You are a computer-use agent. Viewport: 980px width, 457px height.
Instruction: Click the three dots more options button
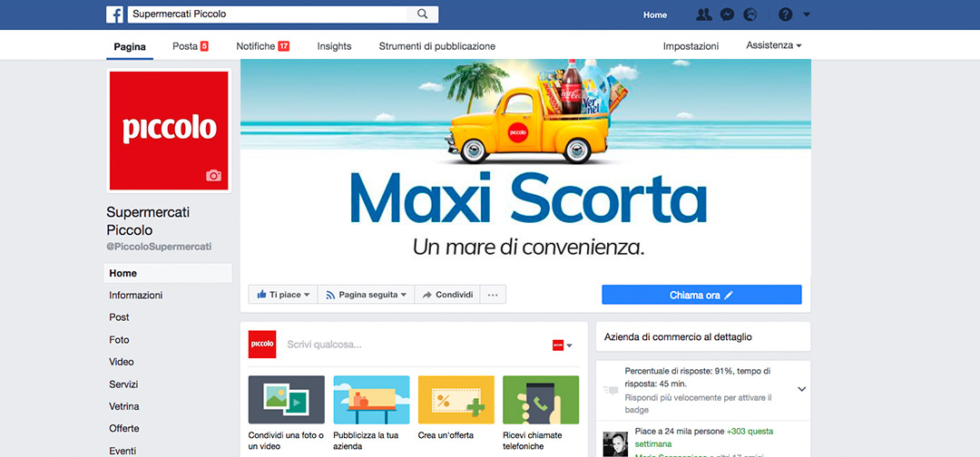point(493,295)
